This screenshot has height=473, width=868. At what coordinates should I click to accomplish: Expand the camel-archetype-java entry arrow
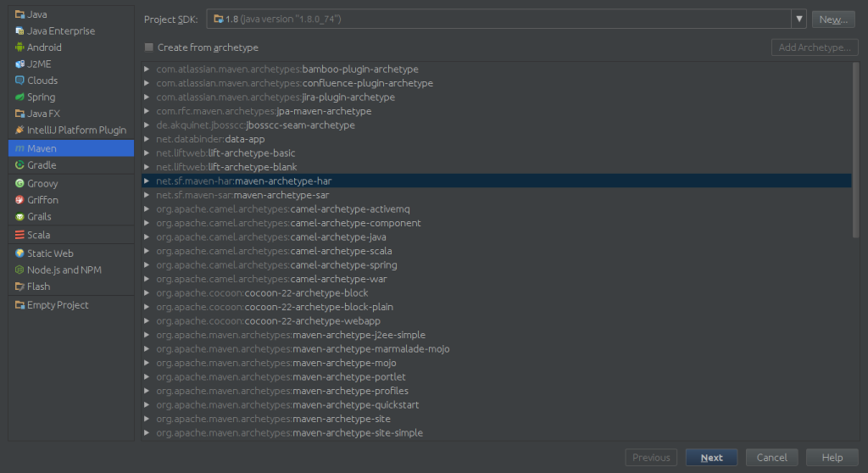(x=147, y=237)
